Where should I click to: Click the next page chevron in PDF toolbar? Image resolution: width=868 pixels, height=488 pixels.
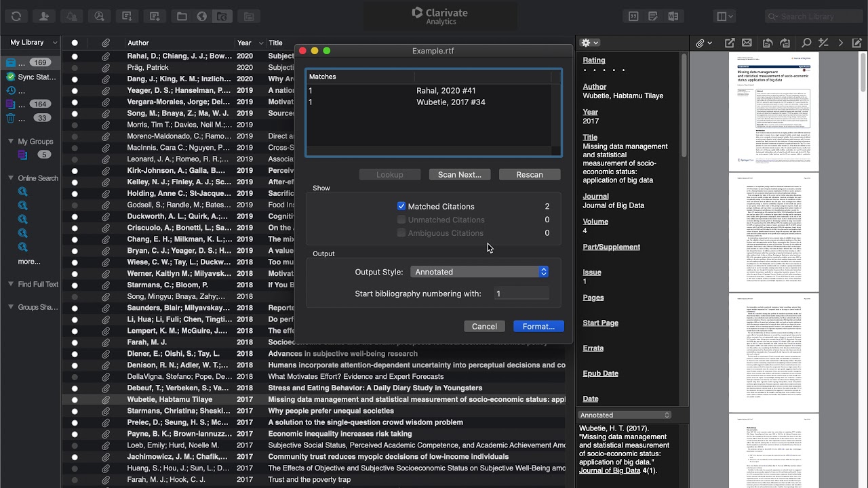841,43
